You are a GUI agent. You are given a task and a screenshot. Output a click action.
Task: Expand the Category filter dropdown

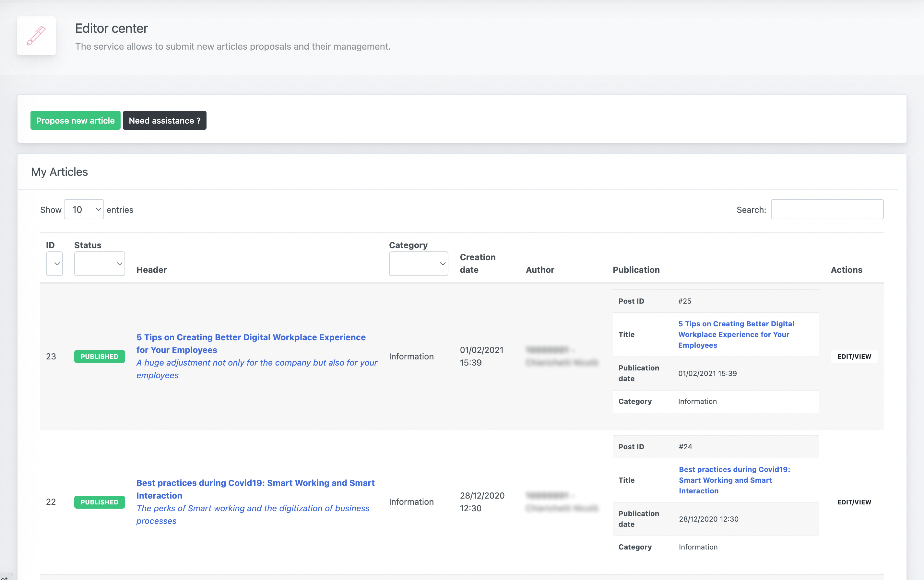coord(418,263)
